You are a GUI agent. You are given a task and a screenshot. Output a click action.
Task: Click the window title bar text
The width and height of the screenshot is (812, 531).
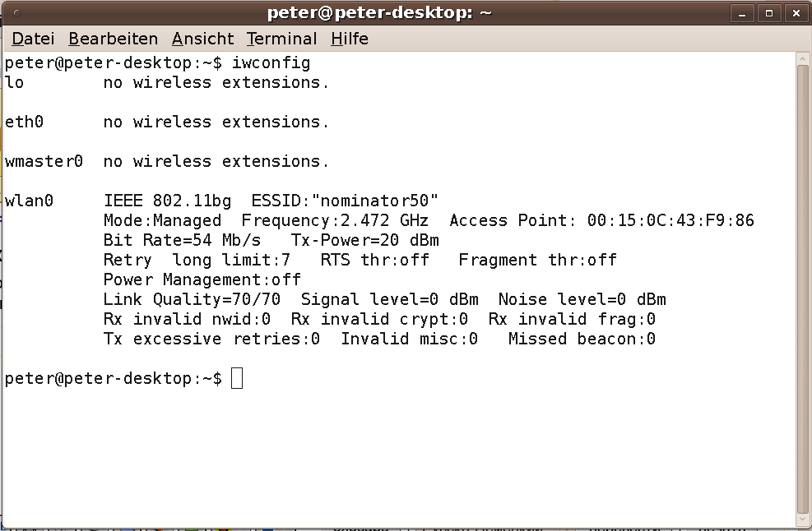tap(379, 13)
